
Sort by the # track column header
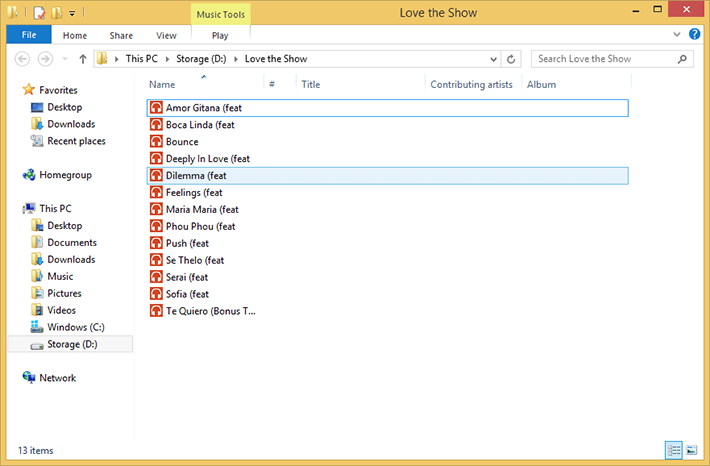pos(272,84)
